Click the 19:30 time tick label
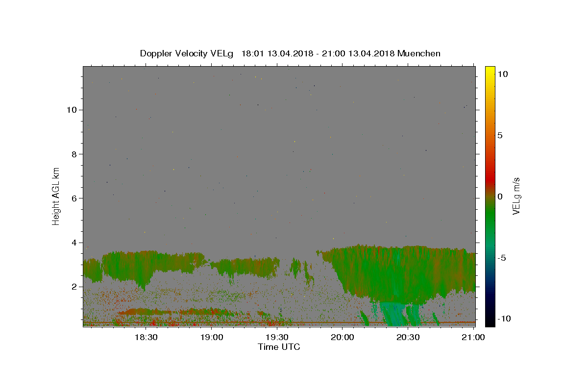This screenshot has height=392, width=588. pyautogui.click(x=277, y=338)
